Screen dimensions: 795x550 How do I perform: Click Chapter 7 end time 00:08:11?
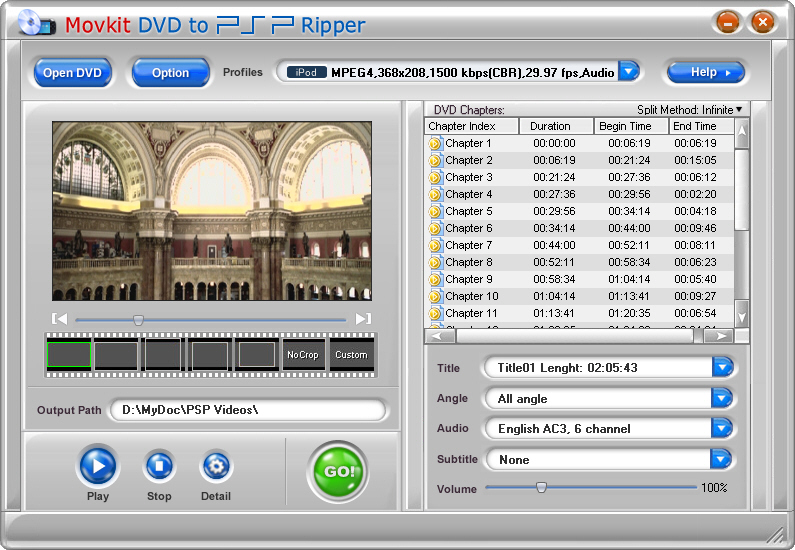tap(695, 245)
